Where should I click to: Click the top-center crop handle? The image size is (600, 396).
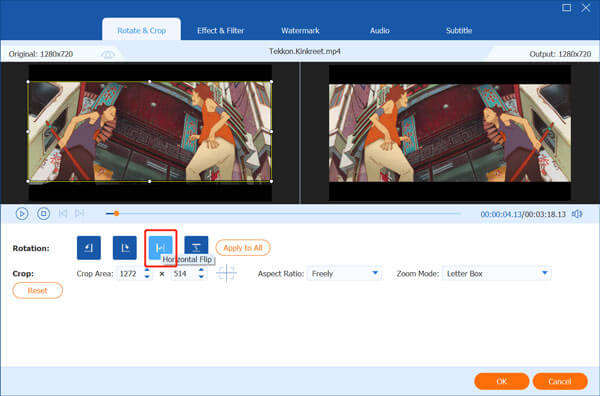[150, 81]
